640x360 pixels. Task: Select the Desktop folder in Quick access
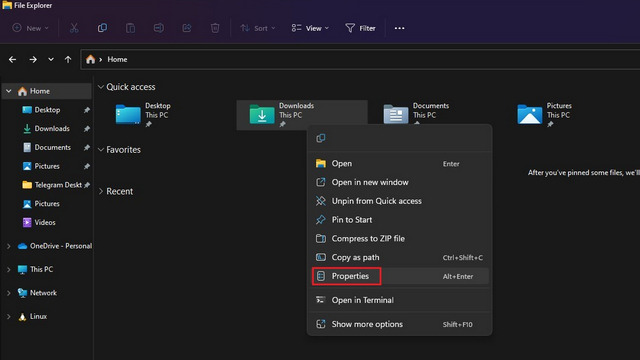pyautogui.click(x=143, y=115)
